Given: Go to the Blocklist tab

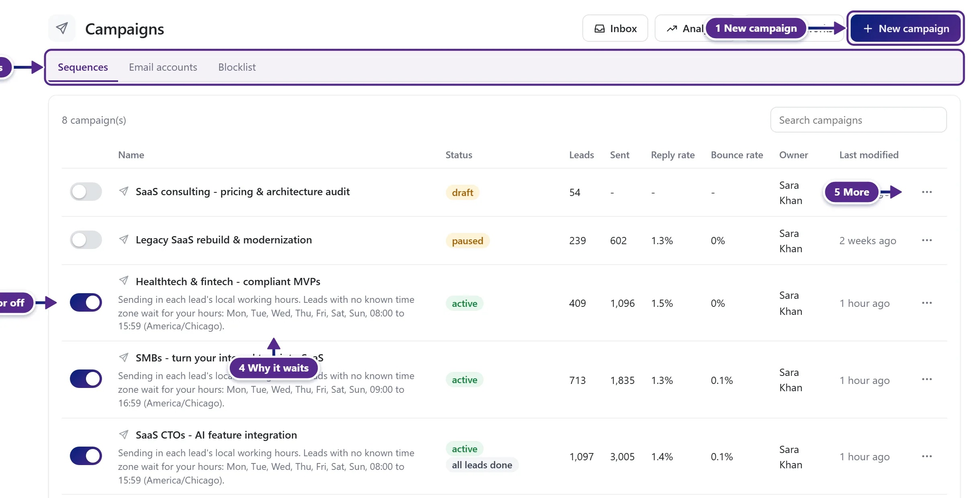Looking at the screenshot, I should [x=237, y=67].
